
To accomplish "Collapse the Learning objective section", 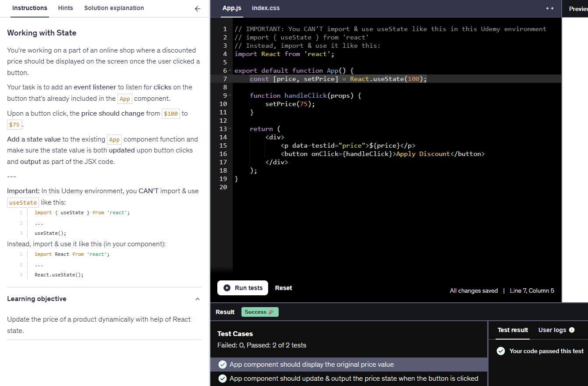I will 197,299.
